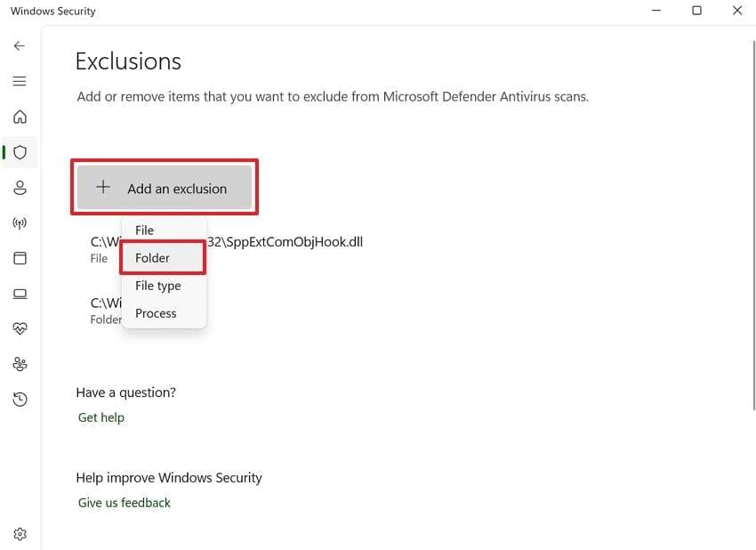756x550 pixels.
Task: Open the hamburger navigation menu
Action: pos(20,81)
